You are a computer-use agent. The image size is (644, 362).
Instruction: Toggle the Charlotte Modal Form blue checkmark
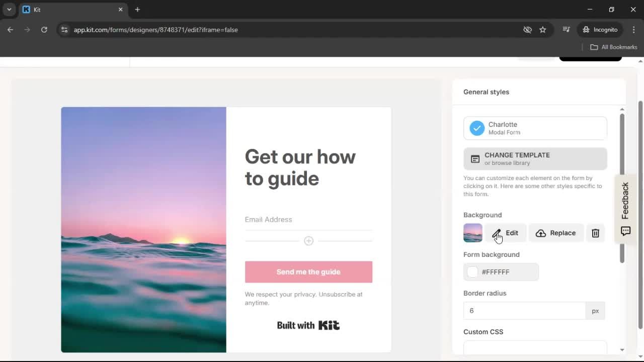pos(476,128)
